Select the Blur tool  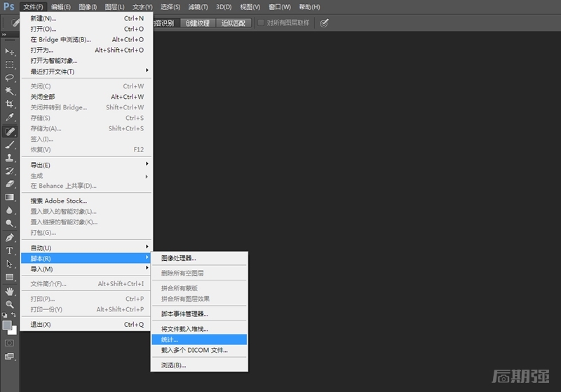[x=10, y=210]
